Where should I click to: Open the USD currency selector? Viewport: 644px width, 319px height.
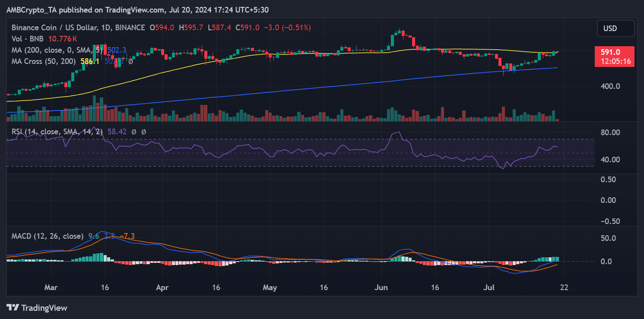616,28
